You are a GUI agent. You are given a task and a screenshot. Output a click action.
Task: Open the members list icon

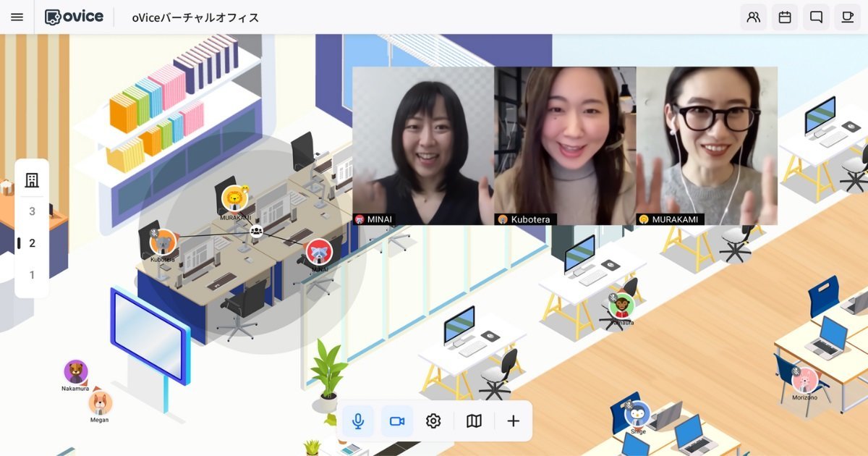754,17
